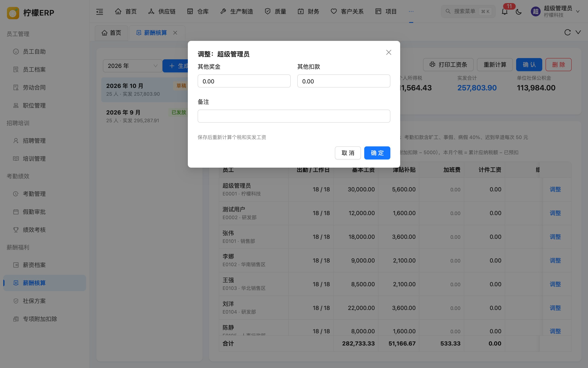Viewport: 588px width, 368px height.
Task: Open 财务 top menu
Action: click(x=308, y=11)
